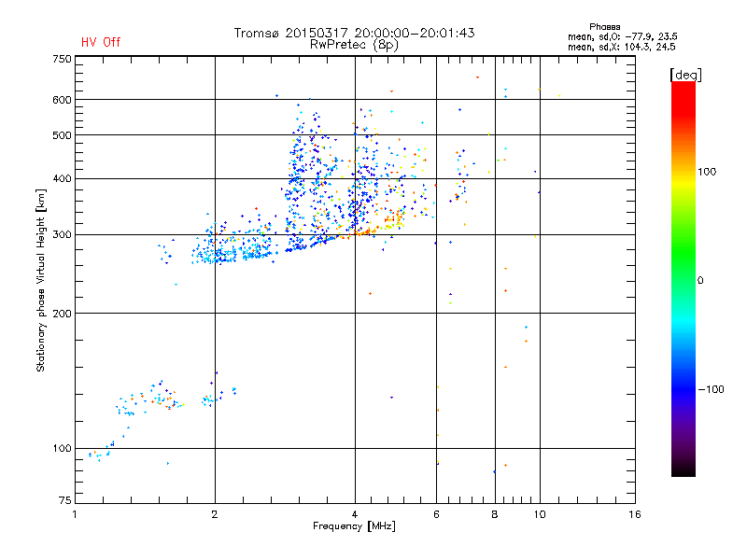Click the '2' frequency tick label
This screenshot has height=560, width=747.
[215, 514]
